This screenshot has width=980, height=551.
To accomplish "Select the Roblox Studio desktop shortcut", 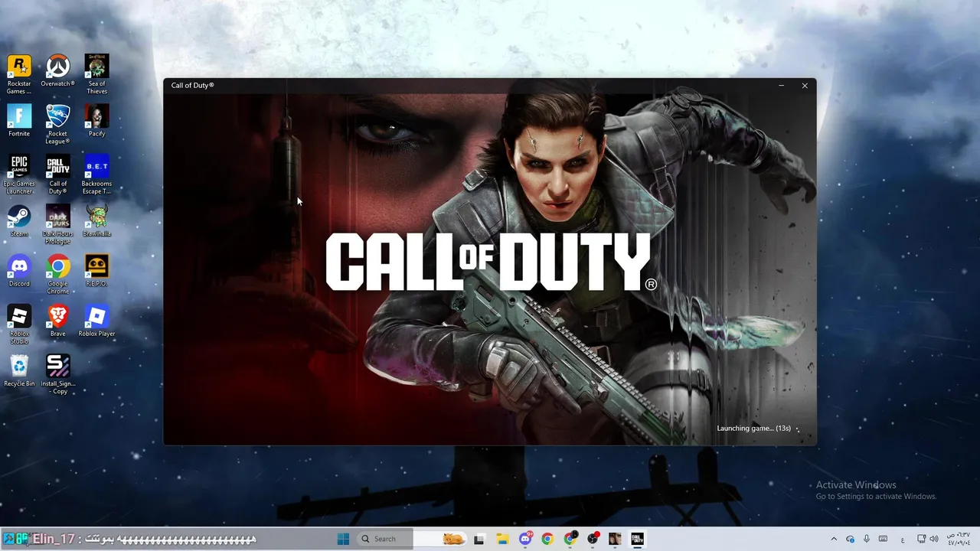I will [x=19, y=324].
